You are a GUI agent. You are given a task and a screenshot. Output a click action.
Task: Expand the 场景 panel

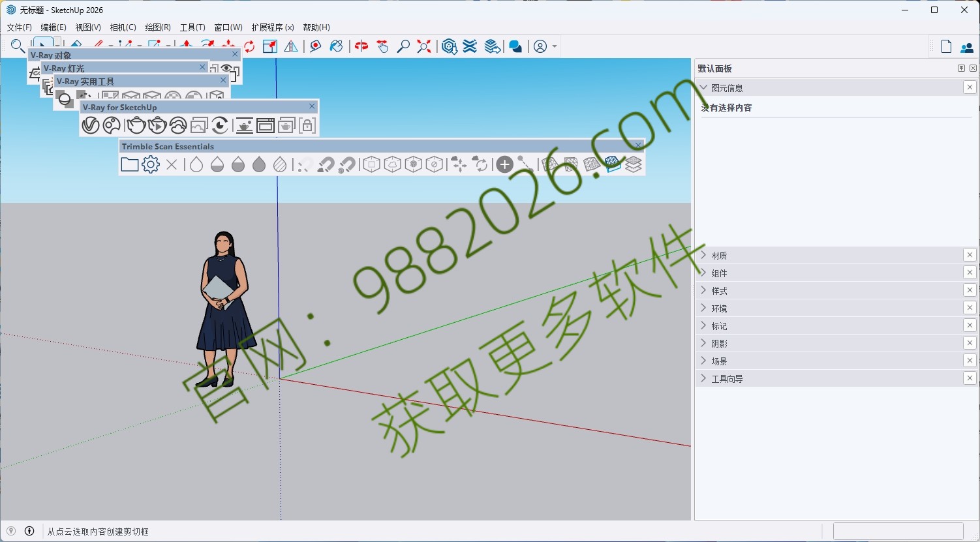pos(703,361)
